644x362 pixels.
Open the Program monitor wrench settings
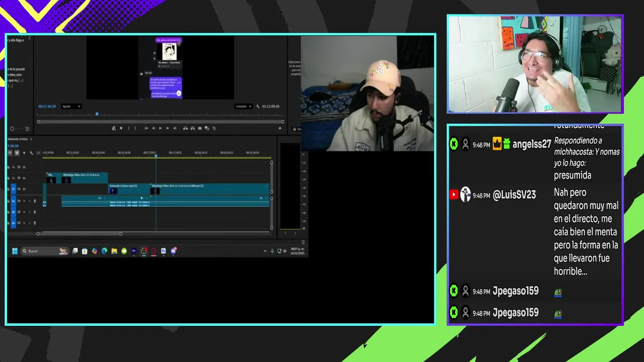(258, 107)
